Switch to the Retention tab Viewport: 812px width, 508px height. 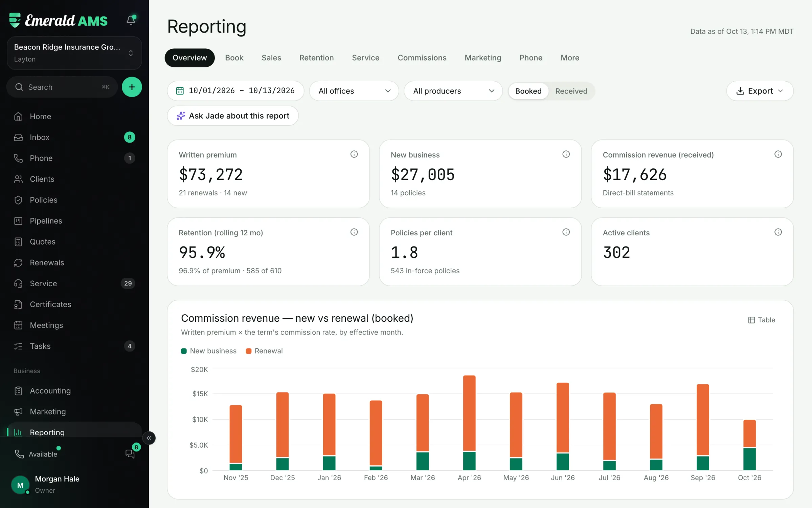(x=316, y=58)
